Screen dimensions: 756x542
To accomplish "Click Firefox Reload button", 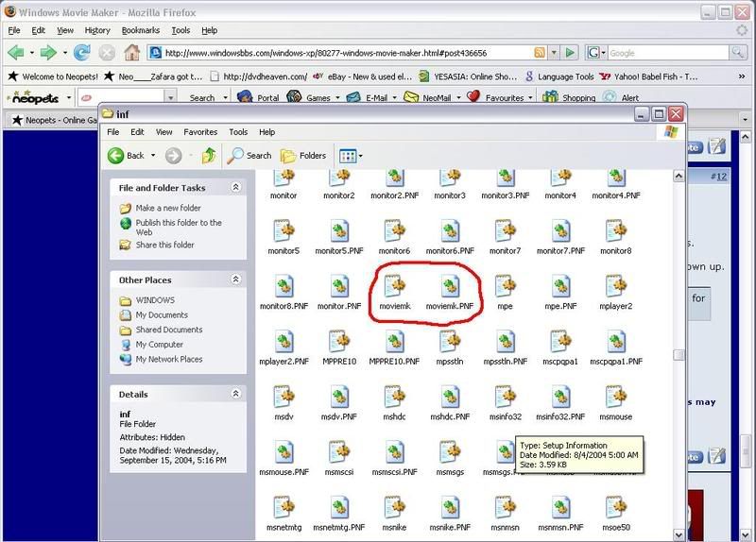I will click(x=82, y=53).
